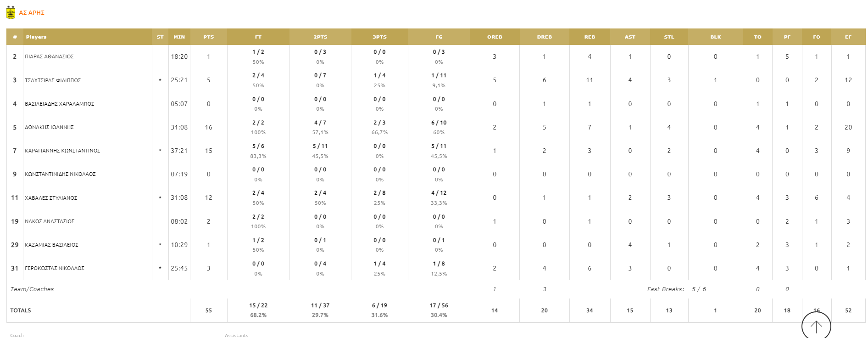Click the MIN column header
The image size is (868, 338).
(179, 37)
